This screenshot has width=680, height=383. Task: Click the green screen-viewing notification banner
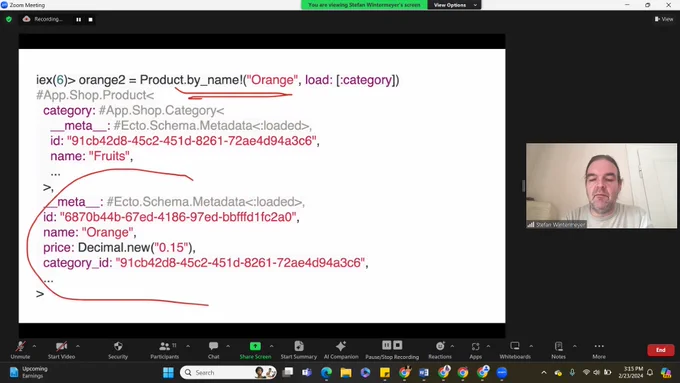click(x=364, y=5)
